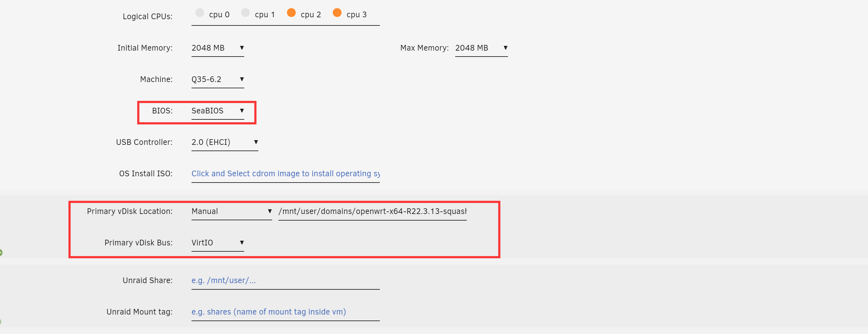This screenshot has height=334, width=868.
Task: Turn off the cpu 3 toggle
Action: pyautogui.click(x=337, y=13)
